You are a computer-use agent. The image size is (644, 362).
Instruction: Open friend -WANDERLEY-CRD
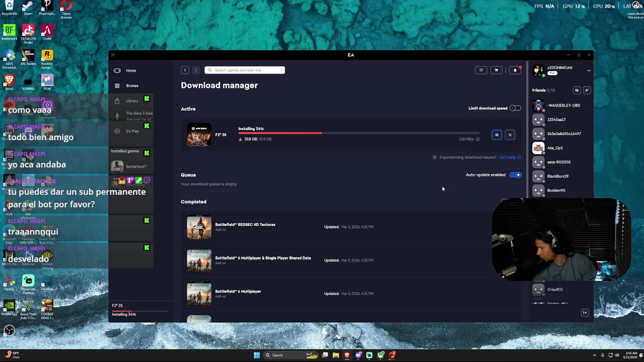click(561, 106)
